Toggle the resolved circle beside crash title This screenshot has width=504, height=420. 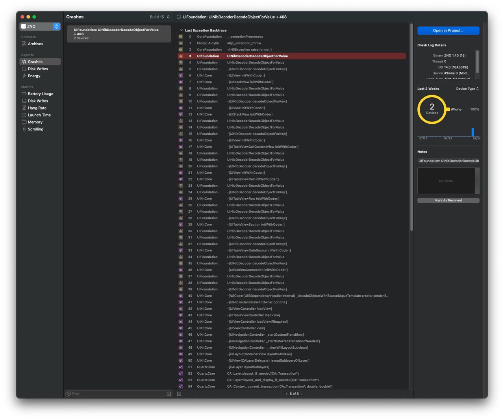[179, 17]
